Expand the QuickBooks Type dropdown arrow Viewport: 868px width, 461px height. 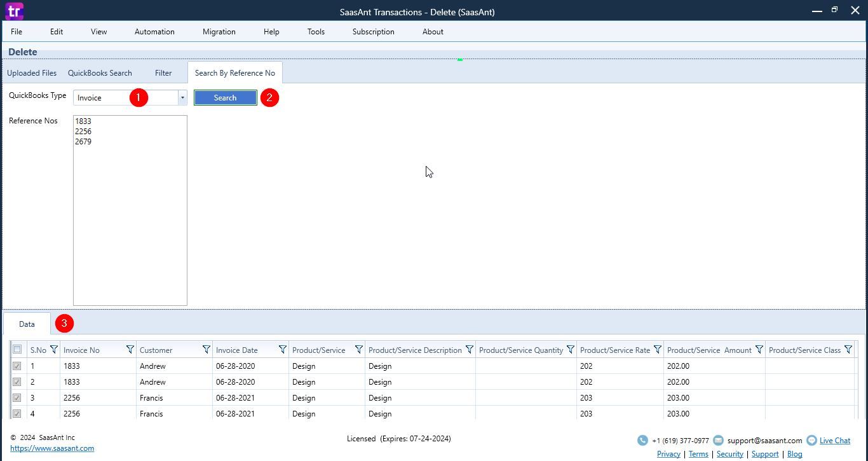pos(182,97)
